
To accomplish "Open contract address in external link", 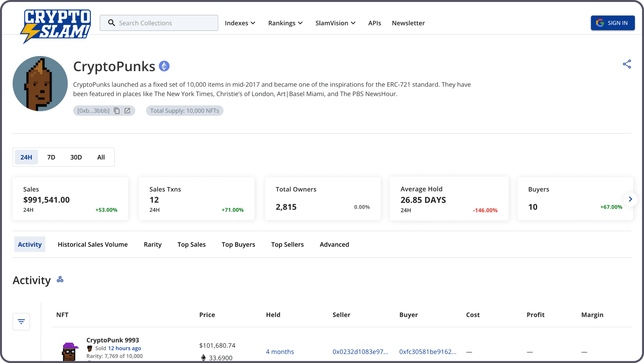I will click(x=127, y=111).
